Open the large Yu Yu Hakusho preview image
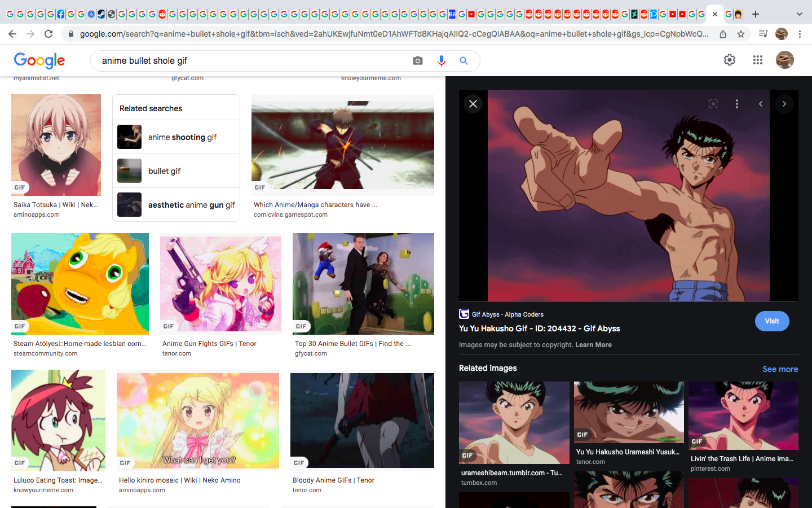812x508 pixels. tap(629, 195)
